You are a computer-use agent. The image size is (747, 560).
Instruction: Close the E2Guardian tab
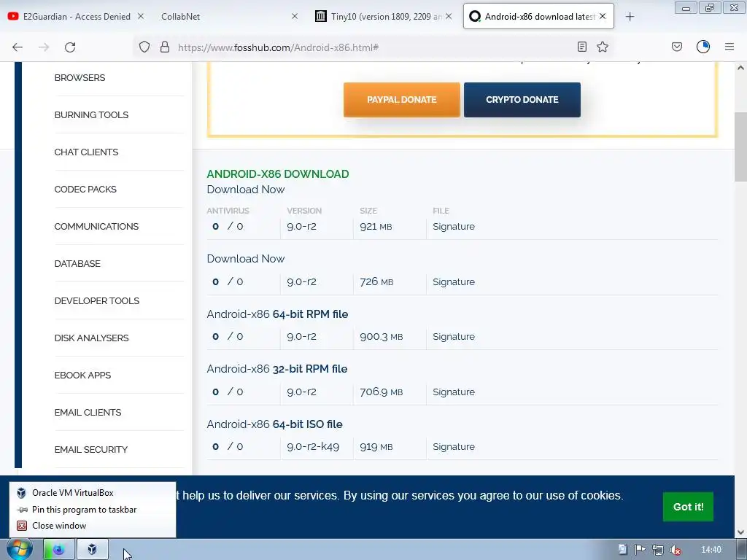(x=141, y=16)
